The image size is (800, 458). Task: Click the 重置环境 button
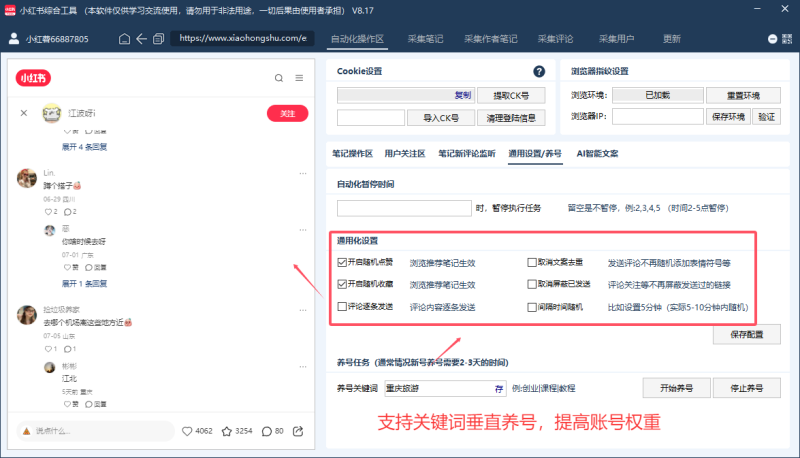(743, 95)
